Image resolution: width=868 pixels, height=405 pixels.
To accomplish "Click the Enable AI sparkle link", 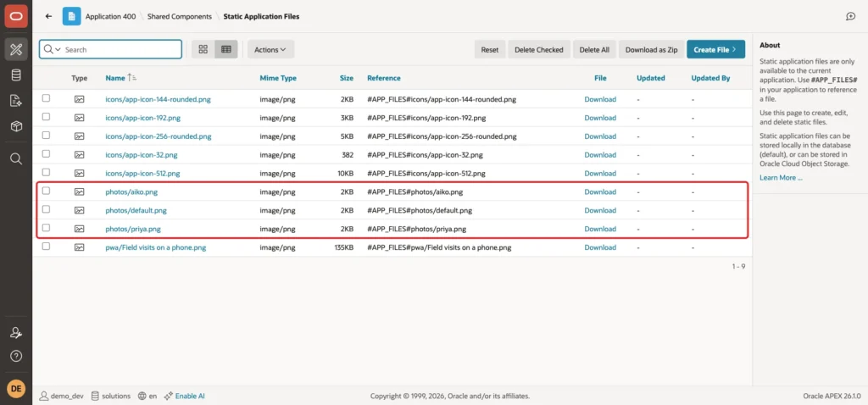I will tap(185, 397).
